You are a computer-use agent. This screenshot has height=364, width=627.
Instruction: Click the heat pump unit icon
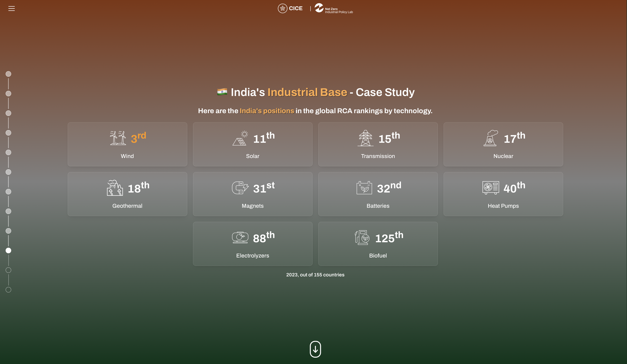point(491,188)
